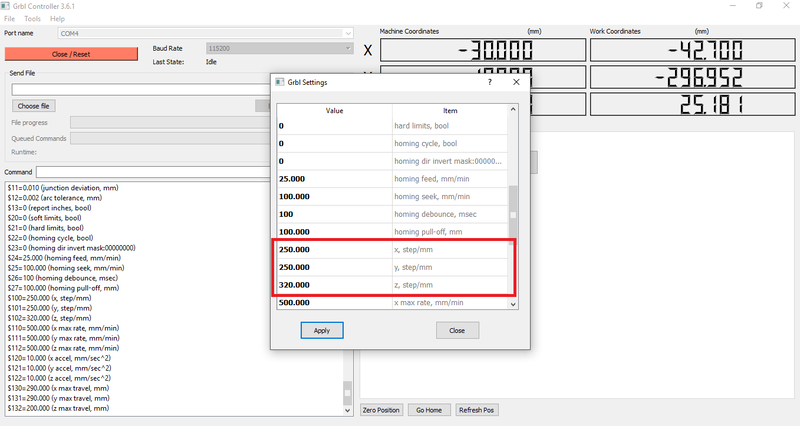Click Close in Grbl Settings dialog
800x426 pixels.
(457, 331)
